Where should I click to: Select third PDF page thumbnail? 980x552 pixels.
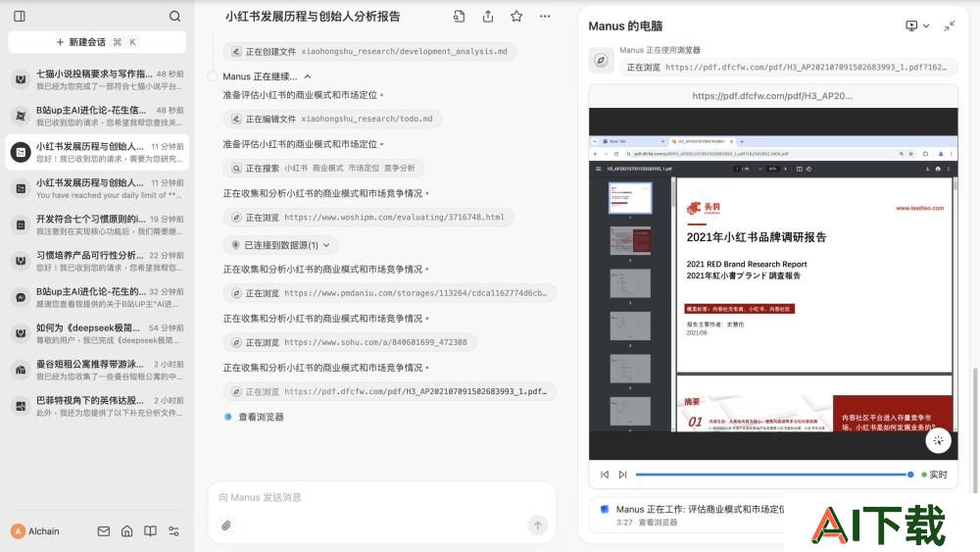[x=630, y=283]
